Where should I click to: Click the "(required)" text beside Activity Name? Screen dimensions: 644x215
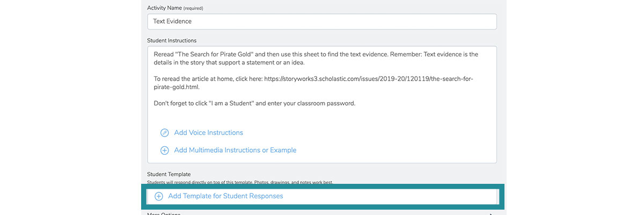(193, 9)
